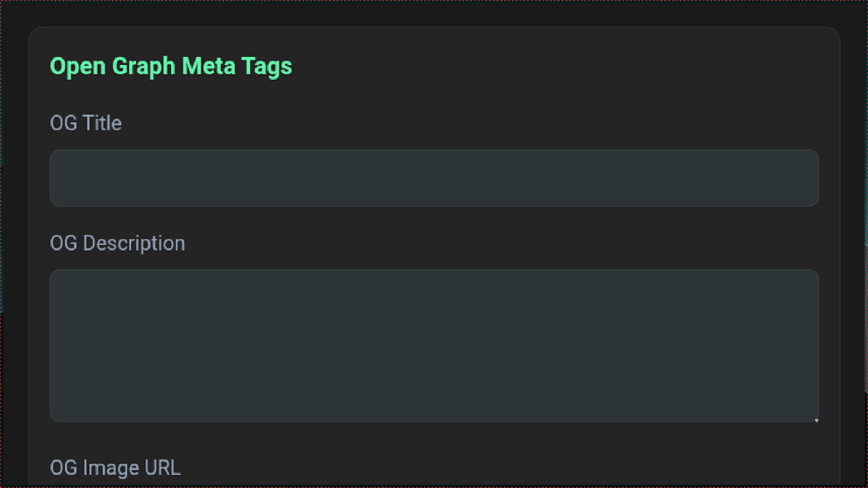
Task: Click the "OG Image URL" field label
Action: coord(115,468)
